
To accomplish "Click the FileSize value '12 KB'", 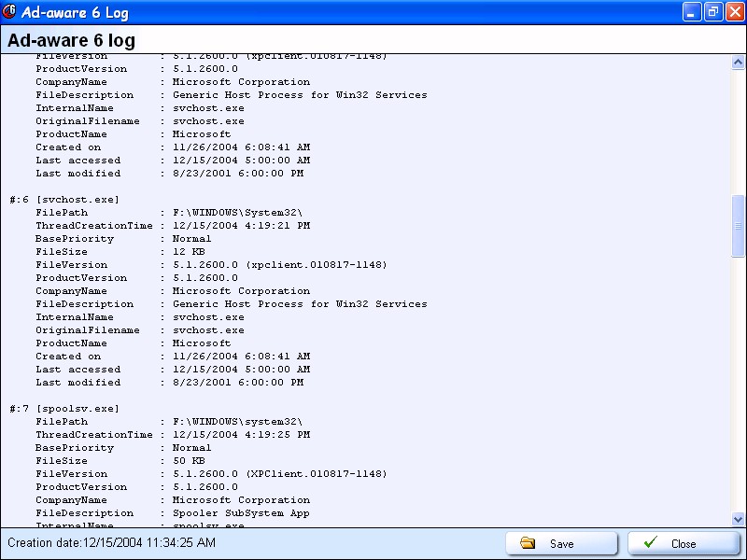I will point(189,251).
